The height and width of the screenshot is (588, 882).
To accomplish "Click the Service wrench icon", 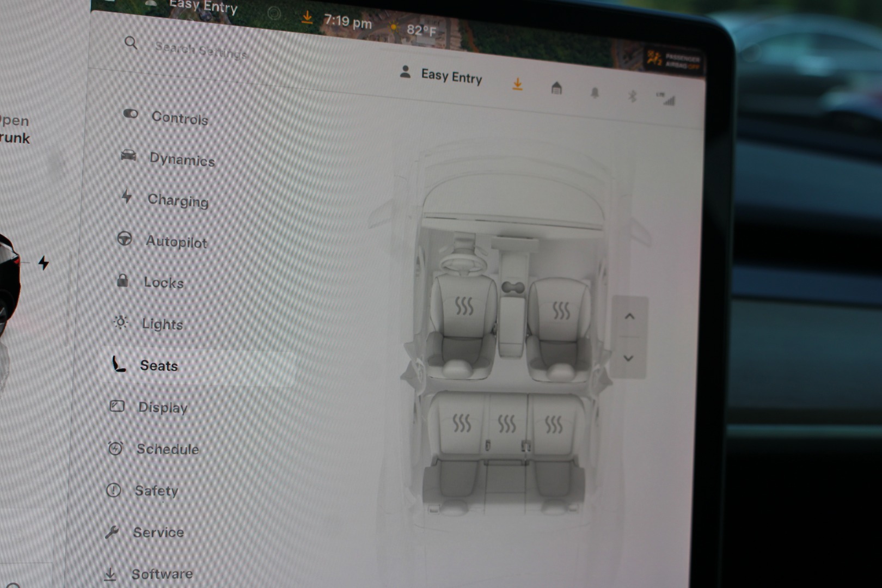I will tap(112, 531).
